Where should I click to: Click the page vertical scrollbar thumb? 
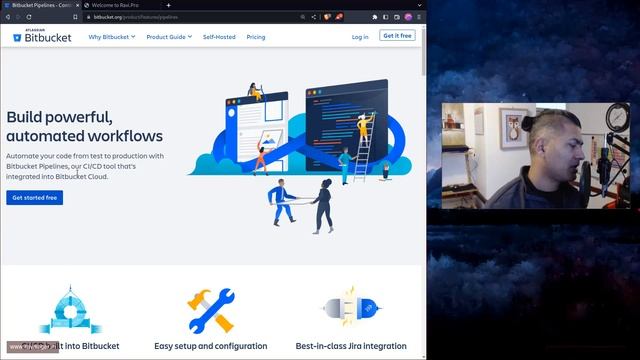(x=424, y=51)
